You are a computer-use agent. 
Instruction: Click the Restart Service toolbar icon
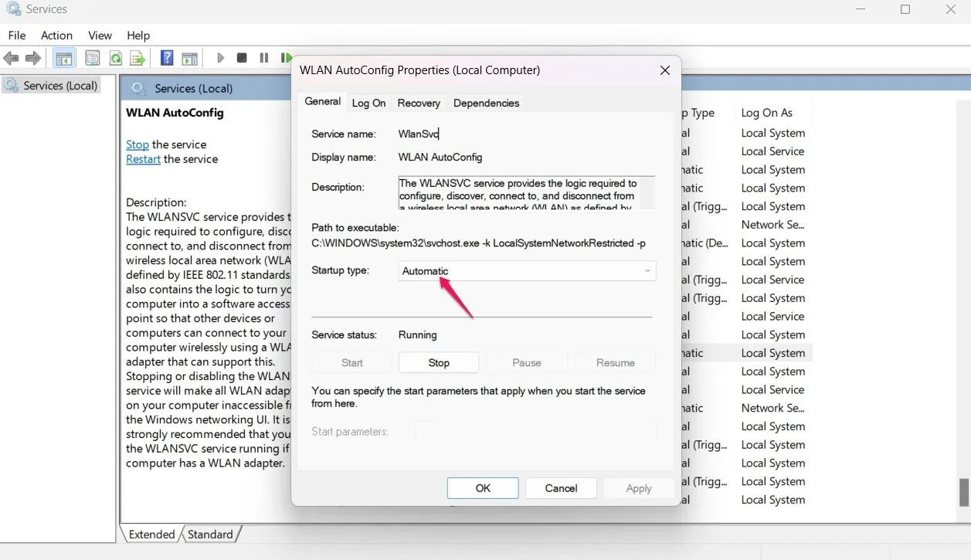[287, 58]
